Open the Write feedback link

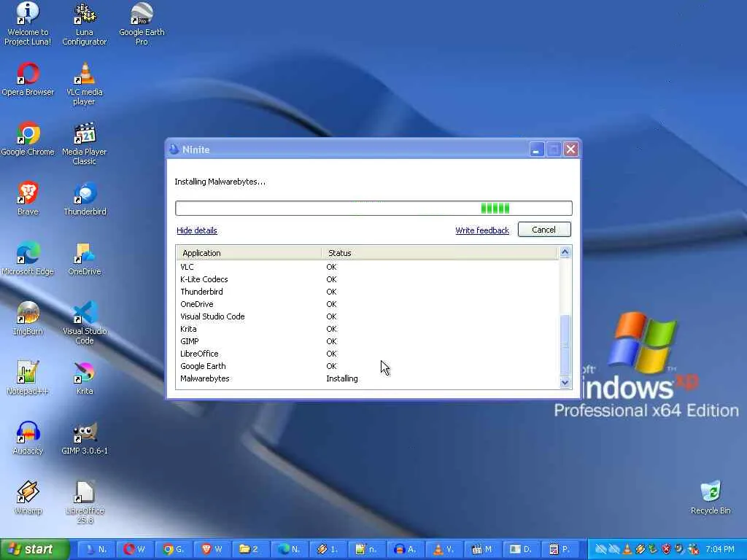pos(482,230)
